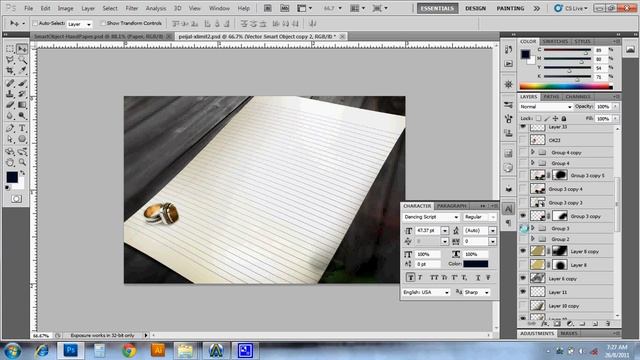
Task: Click the Character panel text color swatch
Action: (476, 264)
